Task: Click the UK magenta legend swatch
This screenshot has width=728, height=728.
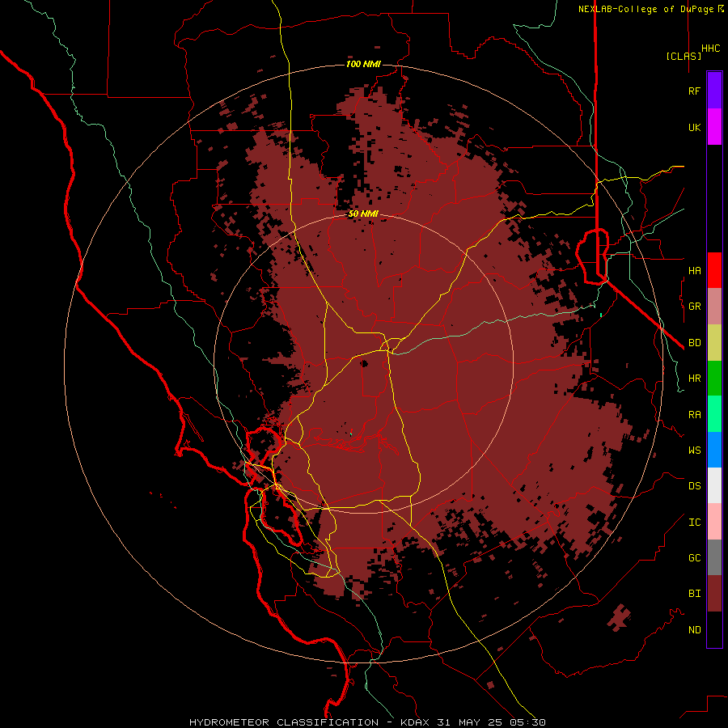Action: pyautogui.click(x=714, y=127)
